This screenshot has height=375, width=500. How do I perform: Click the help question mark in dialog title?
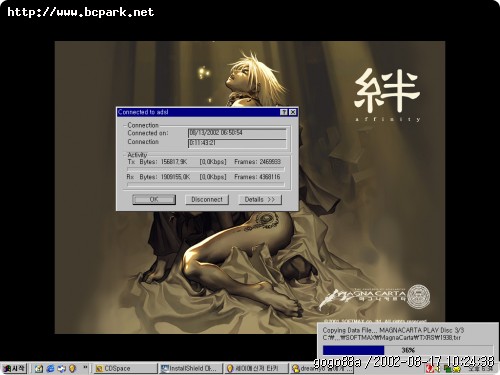coord(284,112)
